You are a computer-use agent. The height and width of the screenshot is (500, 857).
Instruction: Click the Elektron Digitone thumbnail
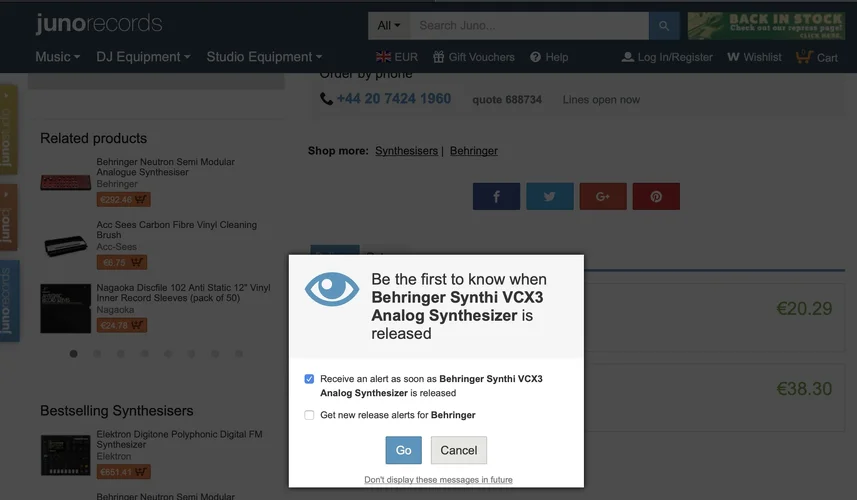click(x=66, y=455)
